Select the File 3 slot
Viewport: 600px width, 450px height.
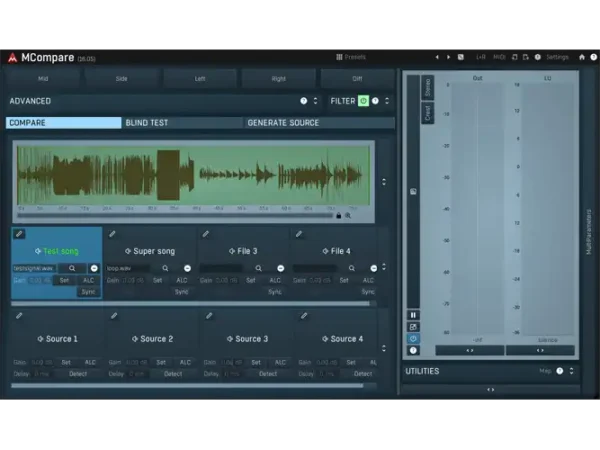[243, 251]
